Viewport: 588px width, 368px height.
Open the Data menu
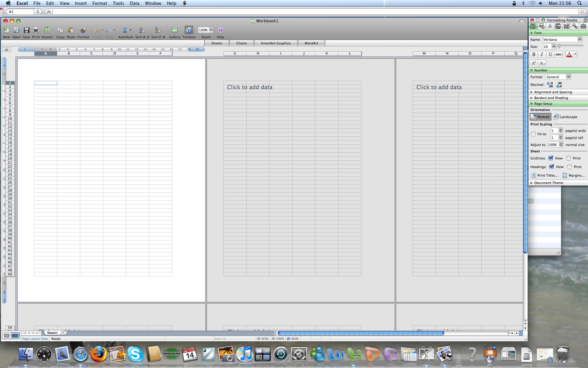tap(134, 3)
